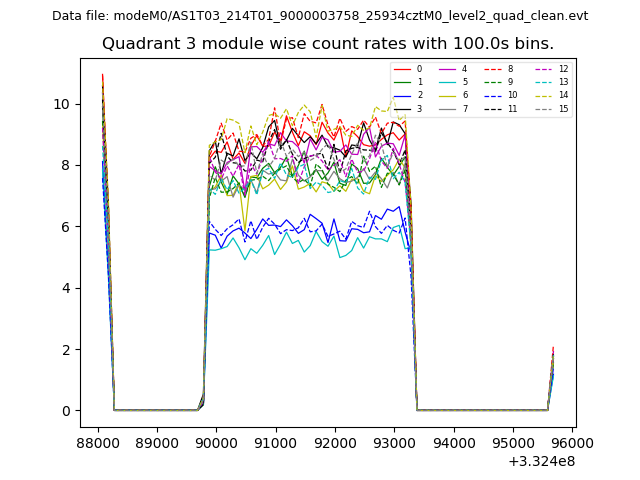Screen dimensions: 640x480
Task: Click the x-axis tick label 90000
Action: [216, 441]
